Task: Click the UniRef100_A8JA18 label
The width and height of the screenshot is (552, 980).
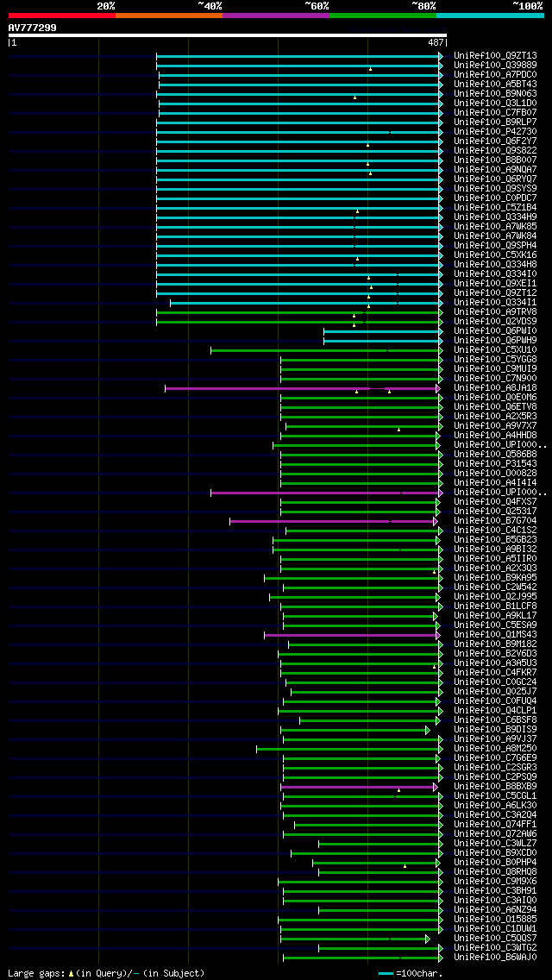Action: click(496, 388)
